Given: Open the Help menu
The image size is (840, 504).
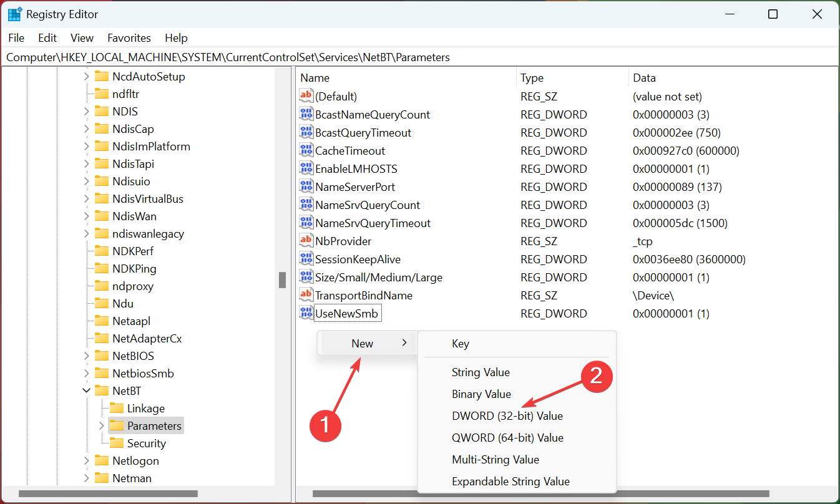Looking at the screenshot, I should [x=176, y=38].
